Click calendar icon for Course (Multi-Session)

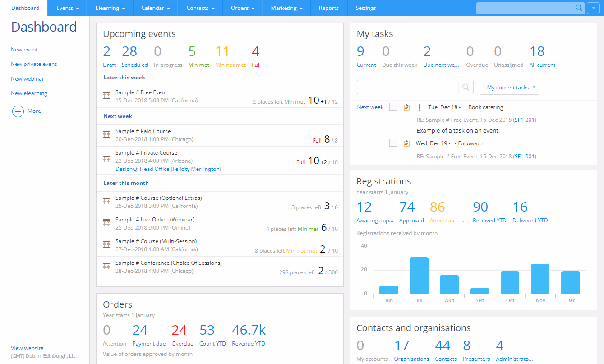[x=106, y=244]
